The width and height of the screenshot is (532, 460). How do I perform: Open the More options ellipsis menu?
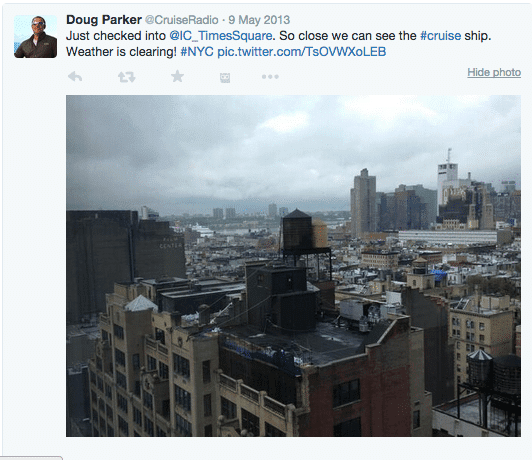pyautogui.click(x=270, y=77)
